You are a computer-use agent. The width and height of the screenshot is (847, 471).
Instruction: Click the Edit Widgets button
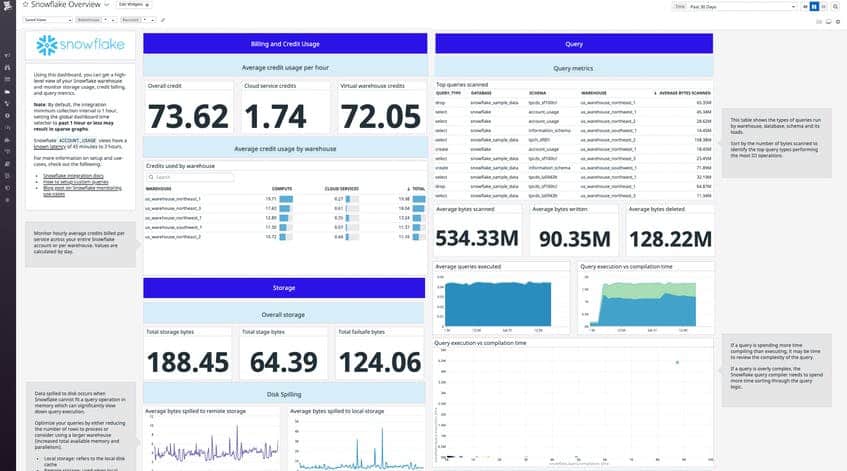pyautogui.click(x=133, y=4)
